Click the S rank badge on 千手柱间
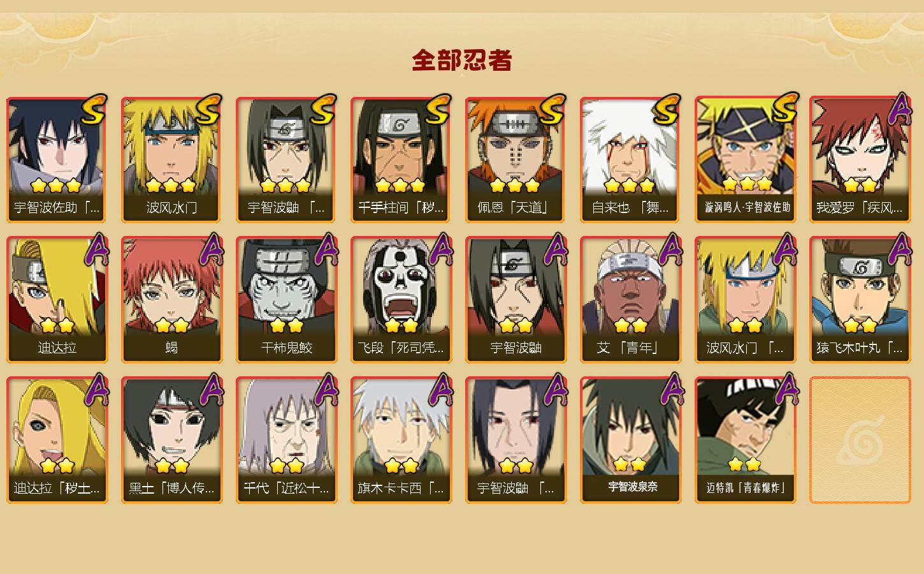 [x=438, y=110]
